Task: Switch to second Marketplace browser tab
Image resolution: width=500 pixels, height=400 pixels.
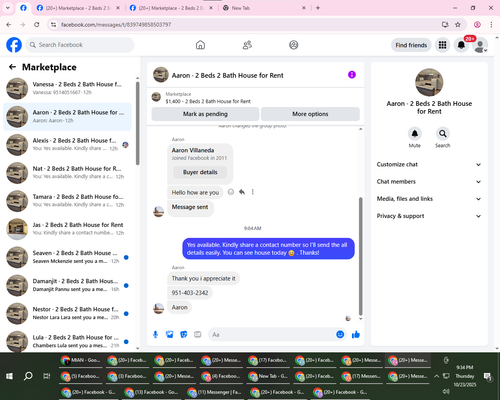Action: coord(79,8)
